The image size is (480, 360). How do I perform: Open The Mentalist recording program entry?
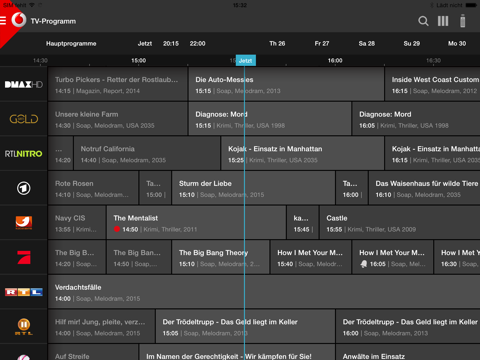point(196,223)
